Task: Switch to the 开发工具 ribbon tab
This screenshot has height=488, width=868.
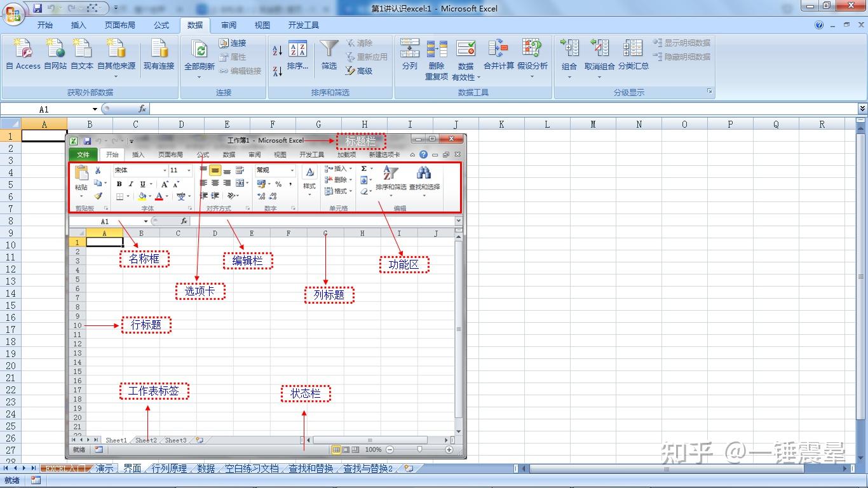Action: tap(303, 25)
